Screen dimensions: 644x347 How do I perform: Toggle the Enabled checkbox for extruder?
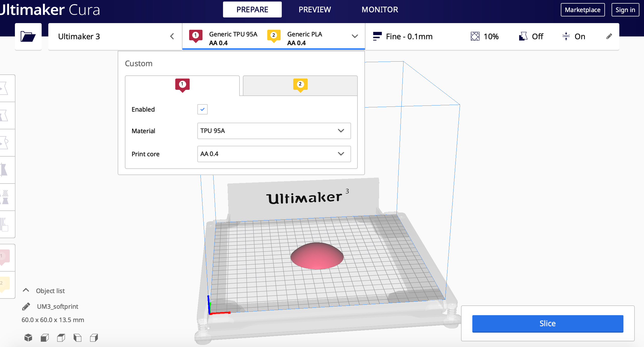tap(203, 109)
